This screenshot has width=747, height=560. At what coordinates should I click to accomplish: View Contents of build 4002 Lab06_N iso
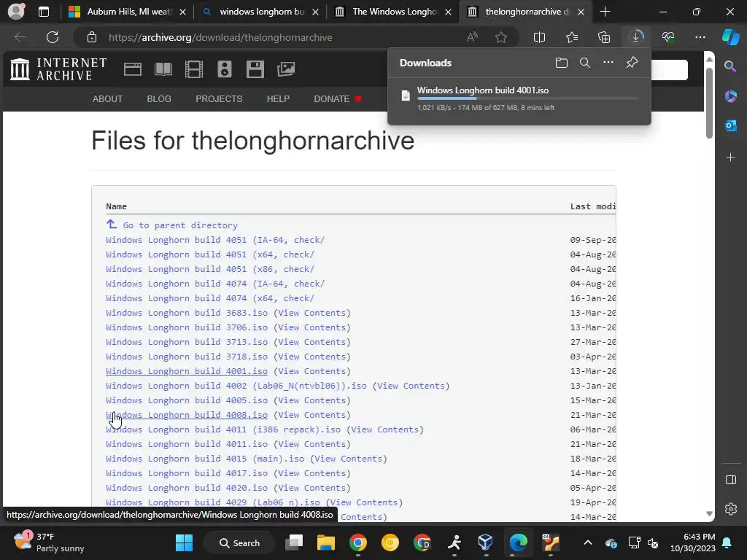point(411,386)
